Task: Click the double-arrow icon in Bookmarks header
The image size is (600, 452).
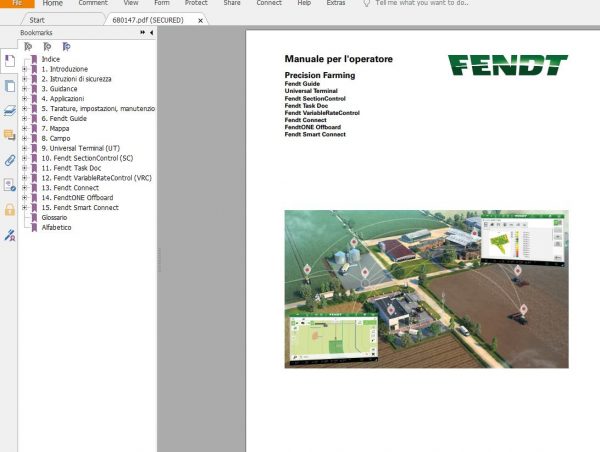Action: [x=143, y=33]
